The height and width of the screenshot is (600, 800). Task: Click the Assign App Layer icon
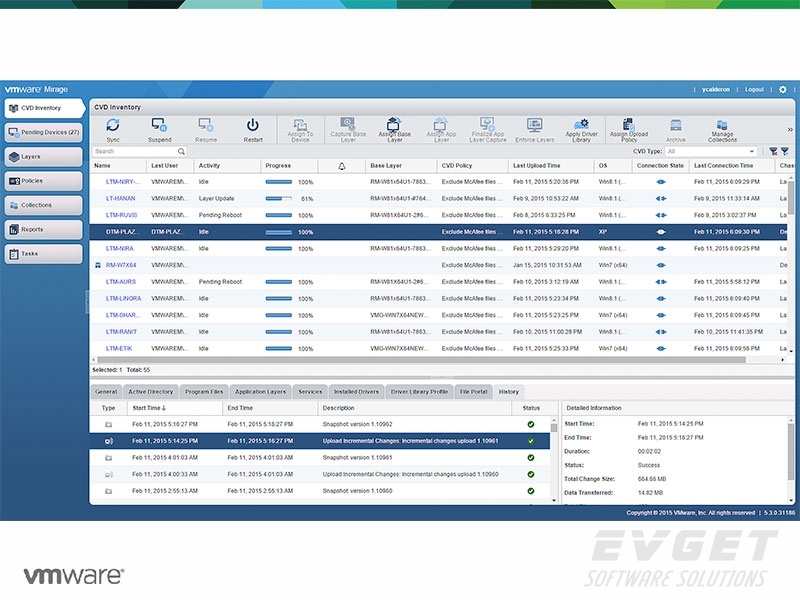pyautogui.click(x=440, y=124)
